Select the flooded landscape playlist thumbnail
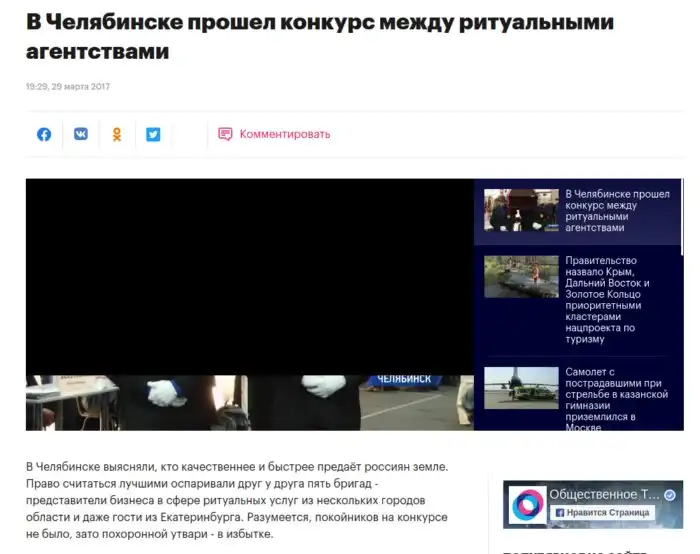The image size is (700, 554). (521, 277)
